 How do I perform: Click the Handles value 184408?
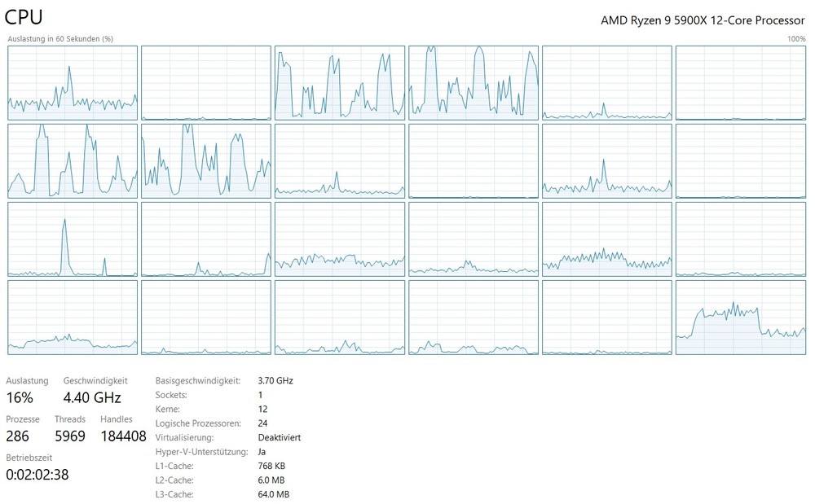pyautogui.click(x=124, y=436)
